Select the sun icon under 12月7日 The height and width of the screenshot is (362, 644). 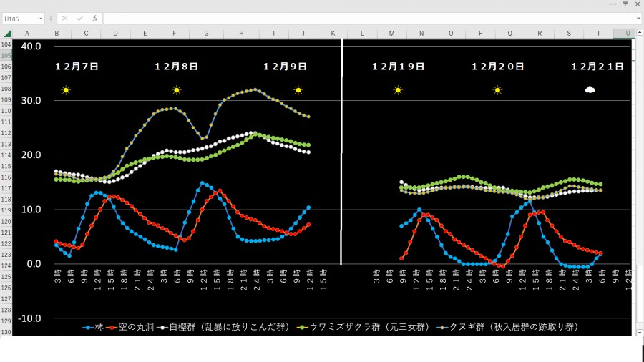(x=66, y=90)
